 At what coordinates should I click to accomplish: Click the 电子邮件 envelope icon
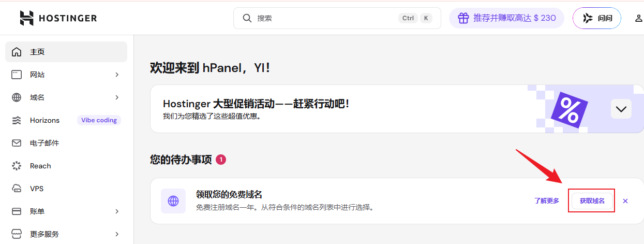(17, 143)
